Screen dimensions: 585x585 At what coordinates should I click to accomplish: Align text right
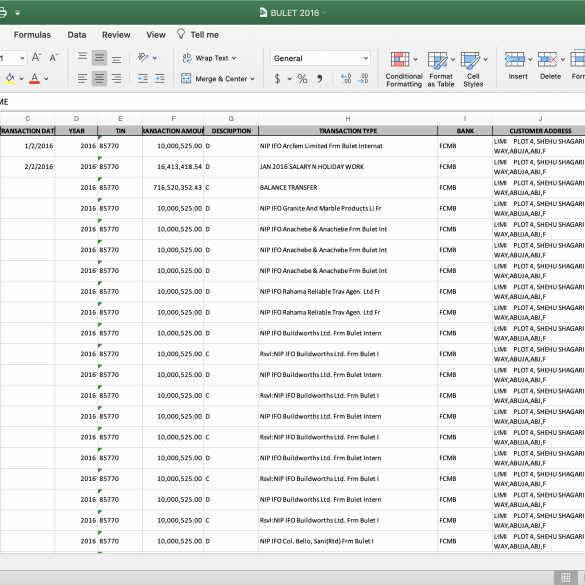tap(116, 78)
